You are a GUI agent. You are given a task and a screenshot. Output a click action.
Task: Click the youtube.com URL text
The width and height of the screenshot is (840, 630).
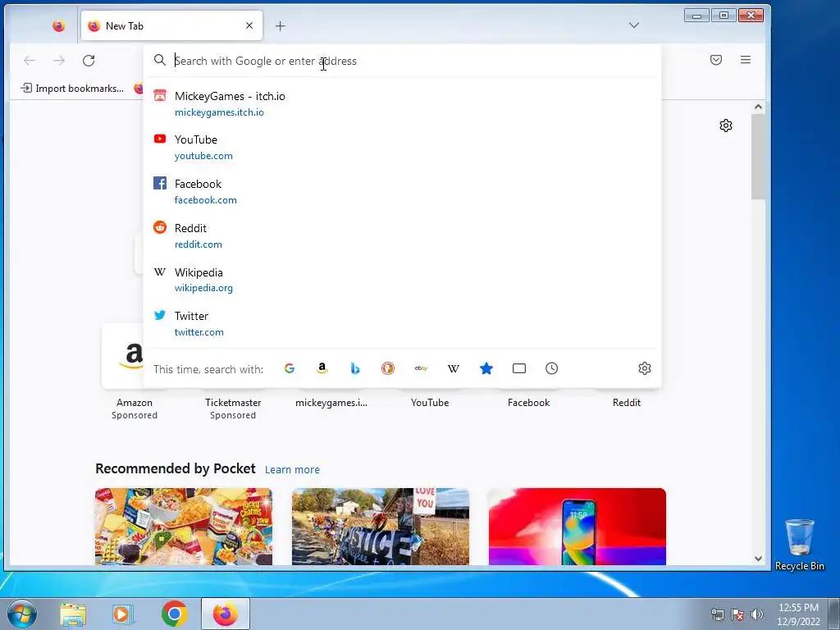tap(203, 156)
